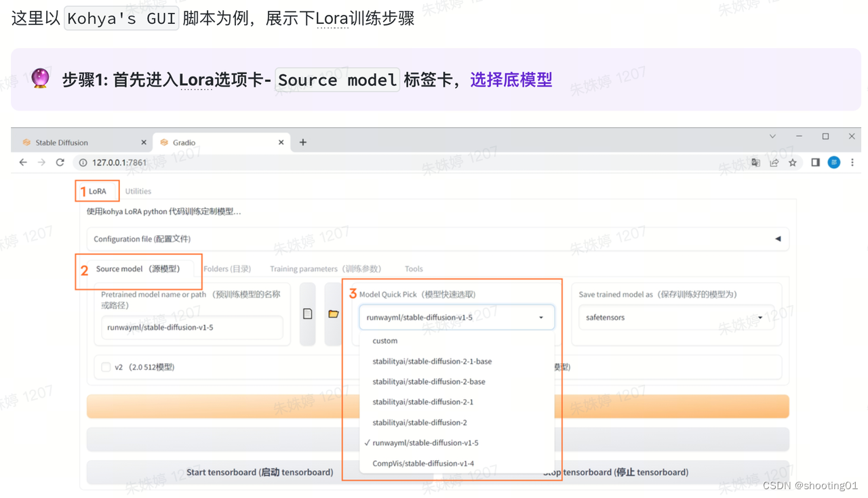Viewport: 868px width, 498px height.
Task: Click Stop tensorboard button
Action: click(616, 472)
